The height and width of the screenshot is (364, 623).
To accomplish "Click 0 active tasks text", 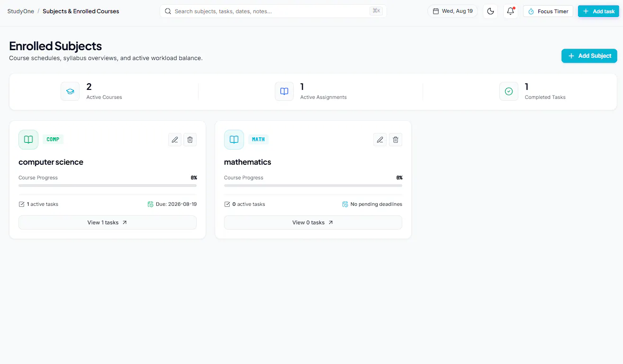I will (249, 204).
